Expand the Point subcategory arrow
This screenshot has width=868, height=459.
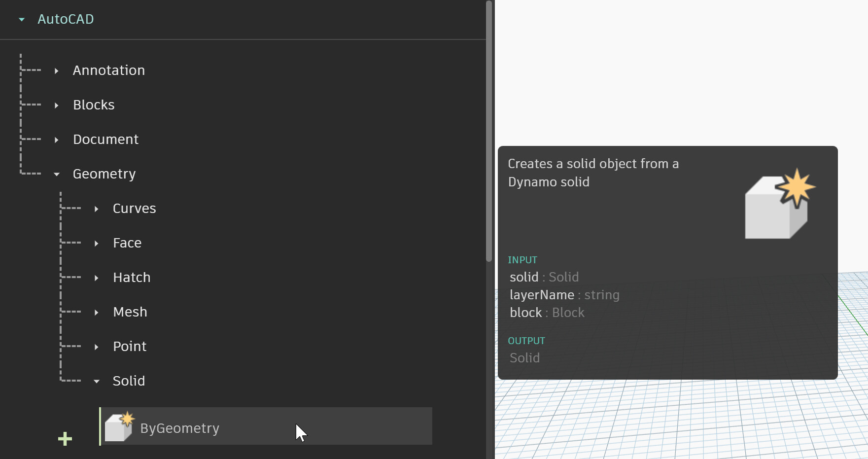pos(97,347)
